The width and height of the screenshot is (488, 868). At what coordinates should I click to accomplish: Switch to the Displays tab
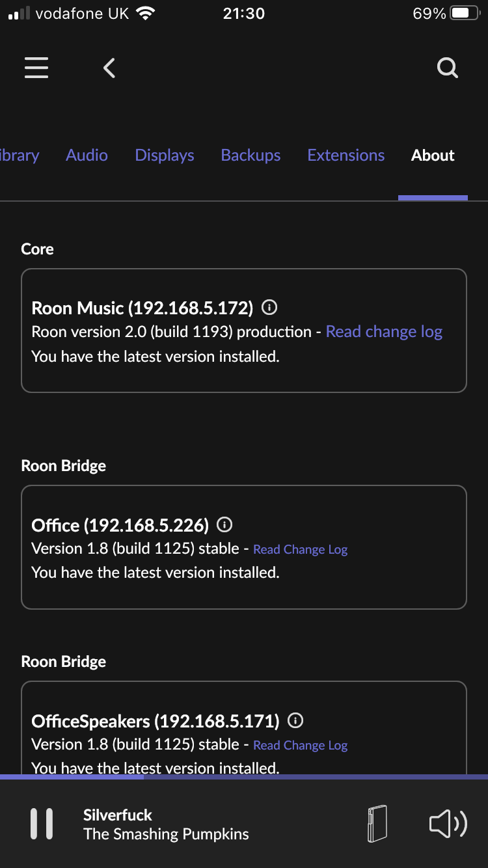165,156
